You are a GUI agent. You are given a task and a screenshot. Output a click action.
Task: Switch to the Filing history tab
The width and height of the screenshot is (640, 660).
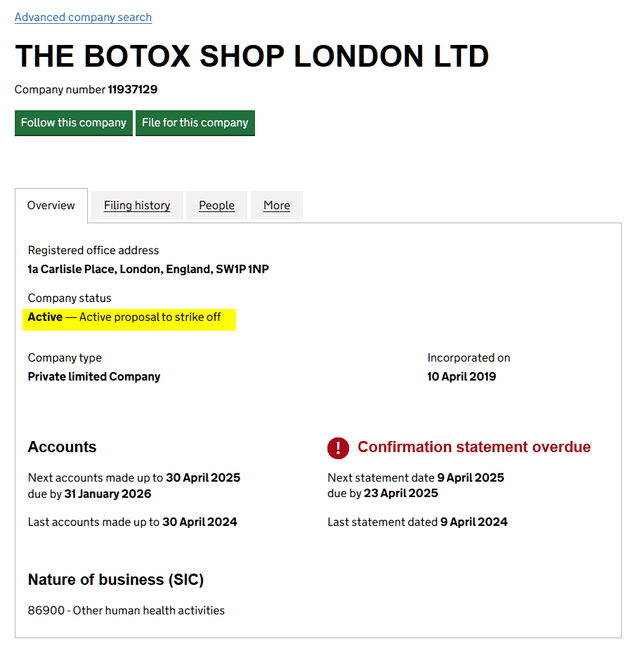[x=137, y=205]
